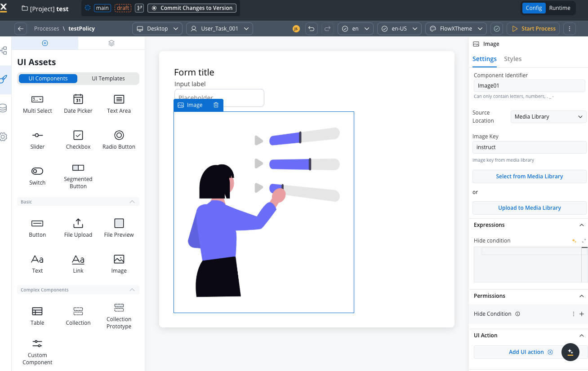Switch to the Styles tab
Viewport: 588px width, 371px height.
512,59
